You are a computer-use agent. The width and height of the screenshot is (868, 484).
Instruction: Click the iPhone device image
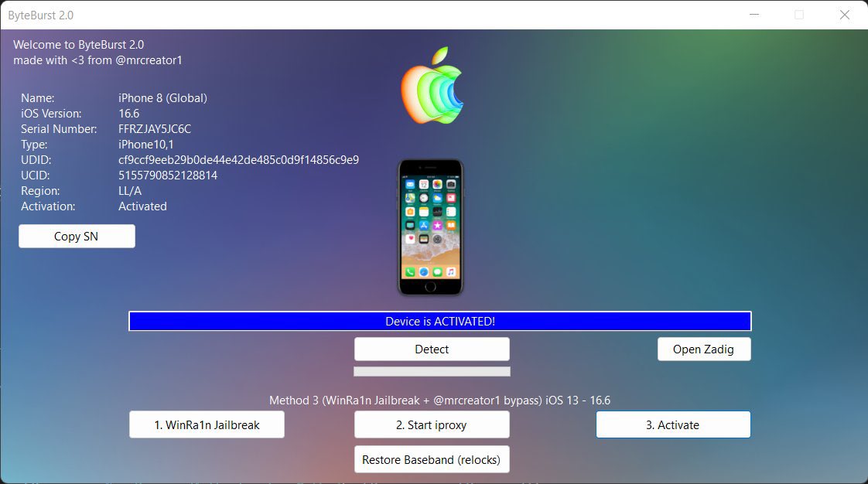[431, 227]
